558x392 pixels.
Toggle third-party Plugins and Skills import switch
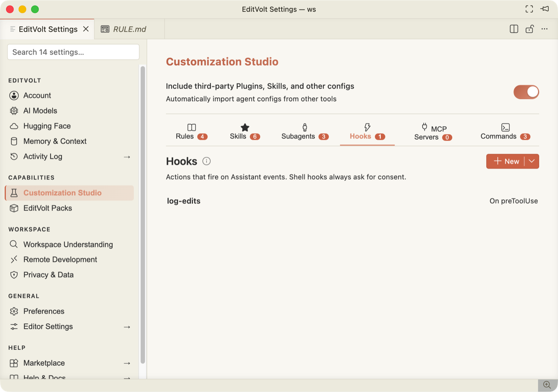point(526,92)
